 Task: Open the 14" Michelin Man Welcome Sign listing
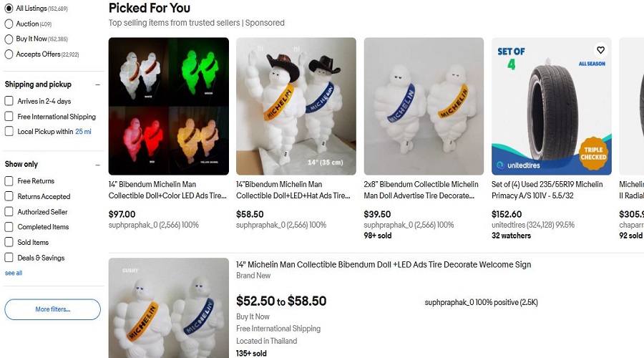click(x=384, y=265)
